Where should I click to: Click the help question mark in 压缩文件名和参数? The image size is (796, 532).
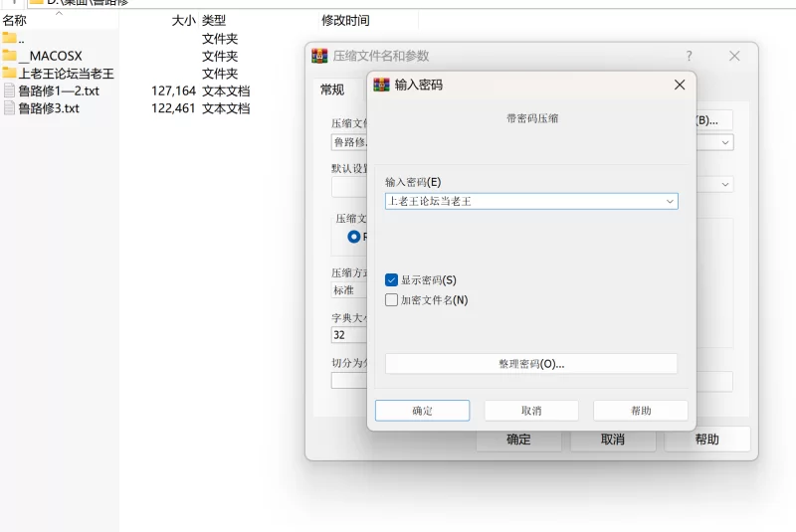tap(689, 56)
